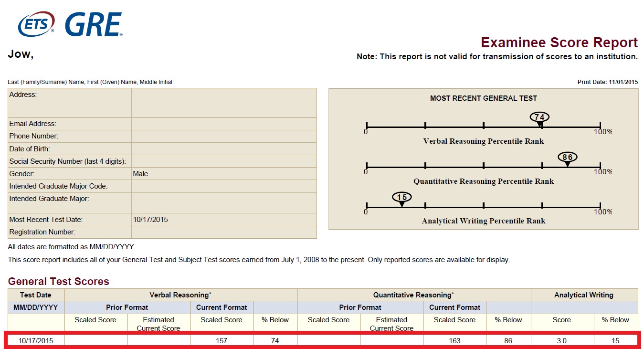This screenshot has height=349, width=644.
Task: Click the Quantitative % Below cell 86
Action: [508, 341]
